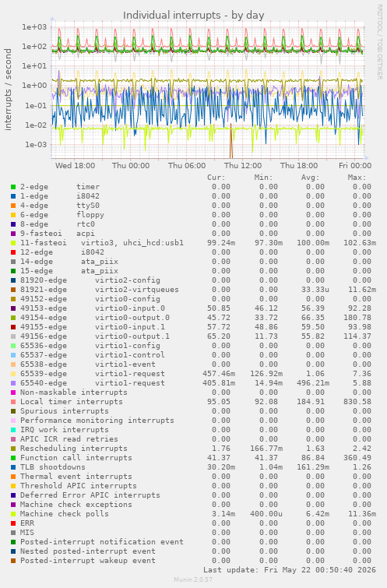387x588 pixels.
Task: Click the green 2-edge timer color swatch
Action: pyautogui.click(x=13, y=187)
